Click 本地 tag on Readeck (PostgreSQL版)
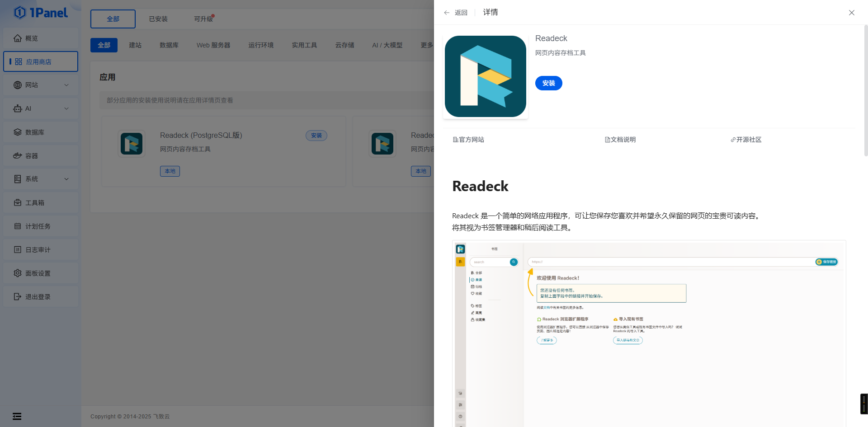This screenshot has width=868, height=427. [x=170, y=171]
